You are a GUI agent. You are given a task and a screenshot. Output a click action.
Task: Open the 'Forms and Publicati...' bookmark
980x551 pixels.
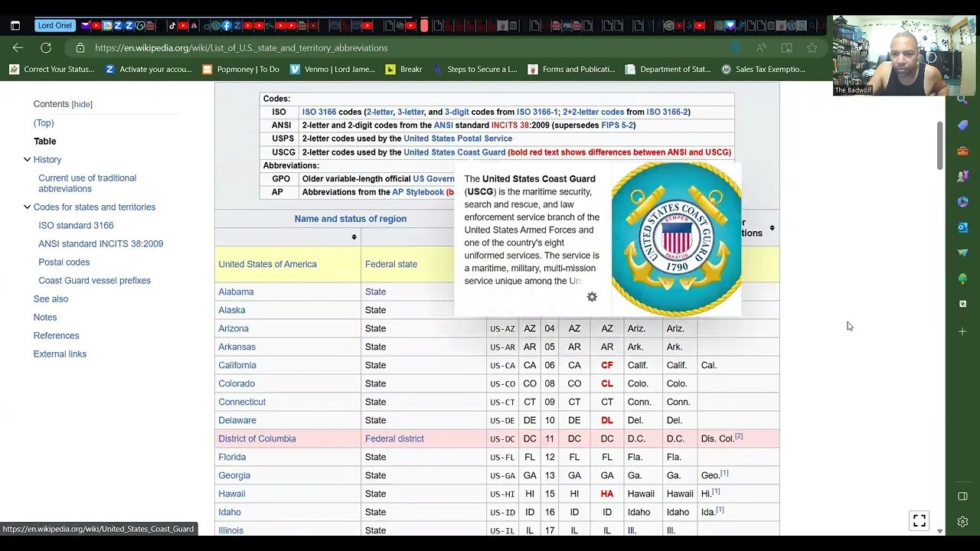click(571, 69)
